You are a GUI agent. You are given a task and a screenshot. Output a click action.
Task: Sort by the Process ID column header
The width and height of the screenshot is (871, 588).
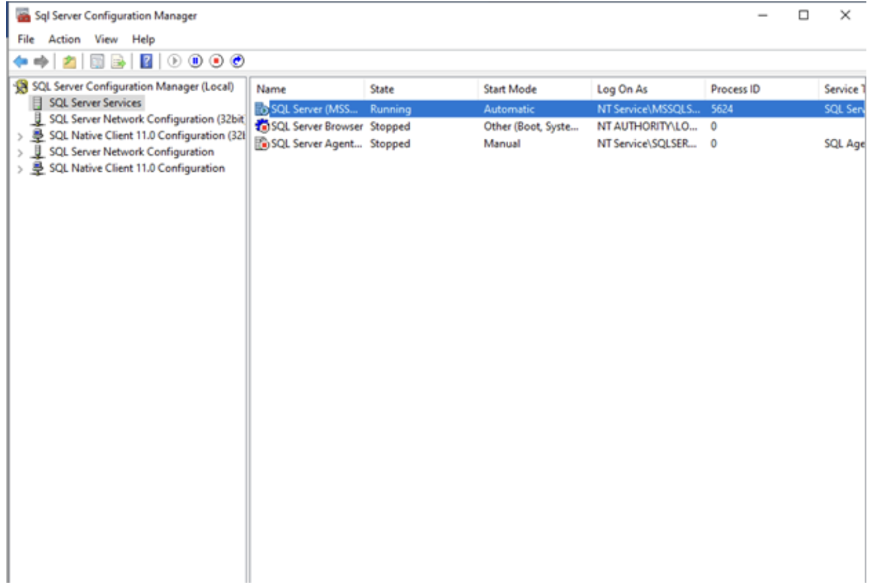tap(762, 89)
